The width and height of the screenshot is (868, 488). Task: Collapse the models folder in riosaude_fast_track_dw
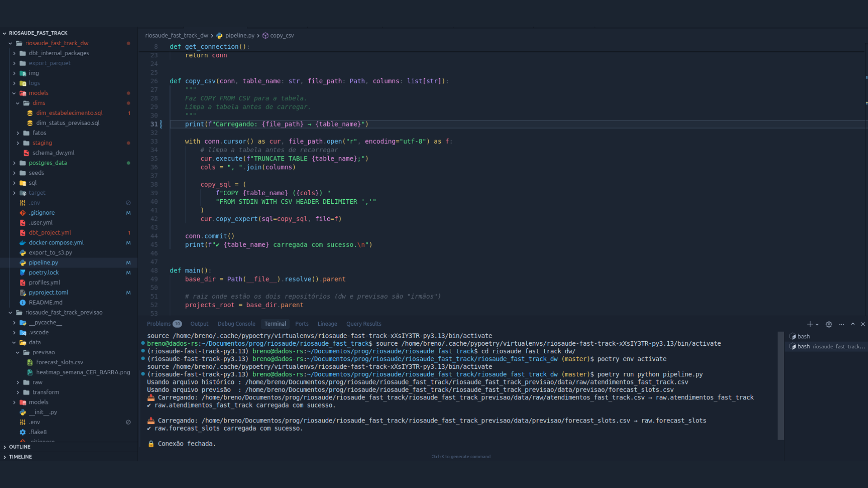[14, 93]
